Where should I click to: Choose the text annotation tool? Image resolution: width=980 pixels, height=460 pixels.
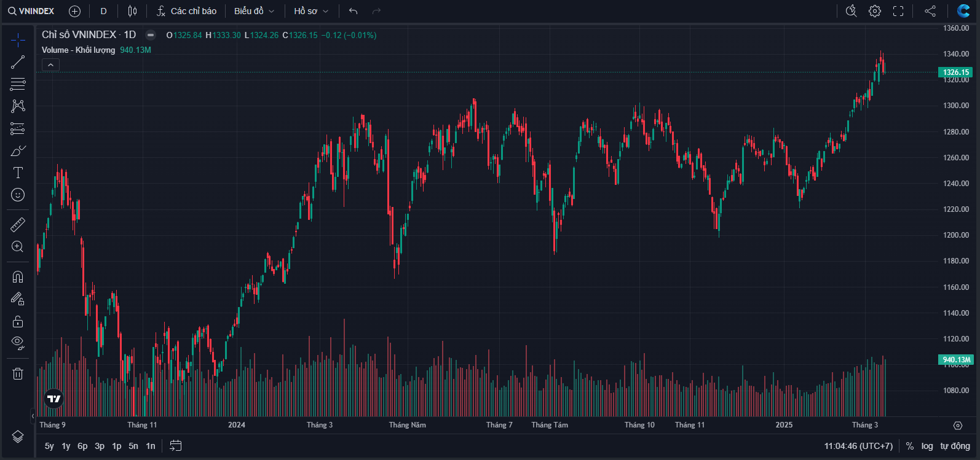[x=18, y=173]
